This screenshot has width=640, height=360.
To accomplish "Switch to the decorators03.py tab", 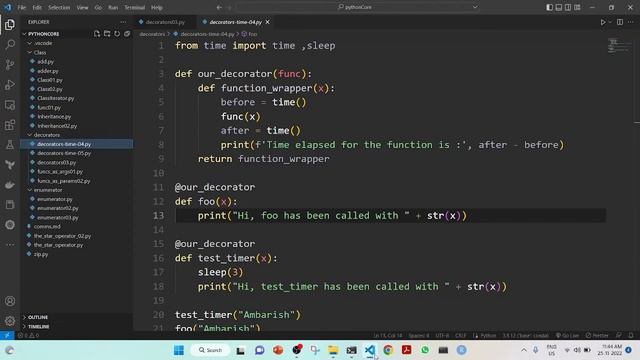I will tap(165, 22).
